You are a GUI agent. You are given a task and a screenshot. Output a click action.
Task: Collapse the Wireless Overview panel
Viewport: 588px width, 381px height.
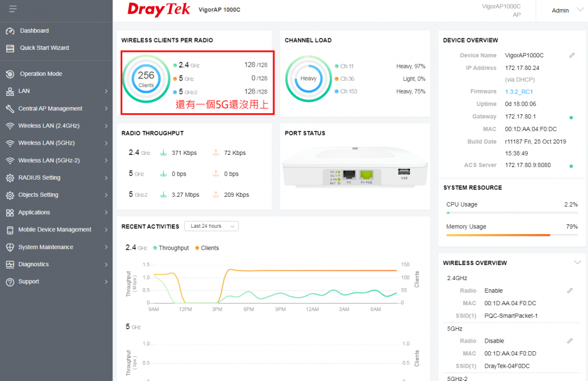click(x=578, y=262)
